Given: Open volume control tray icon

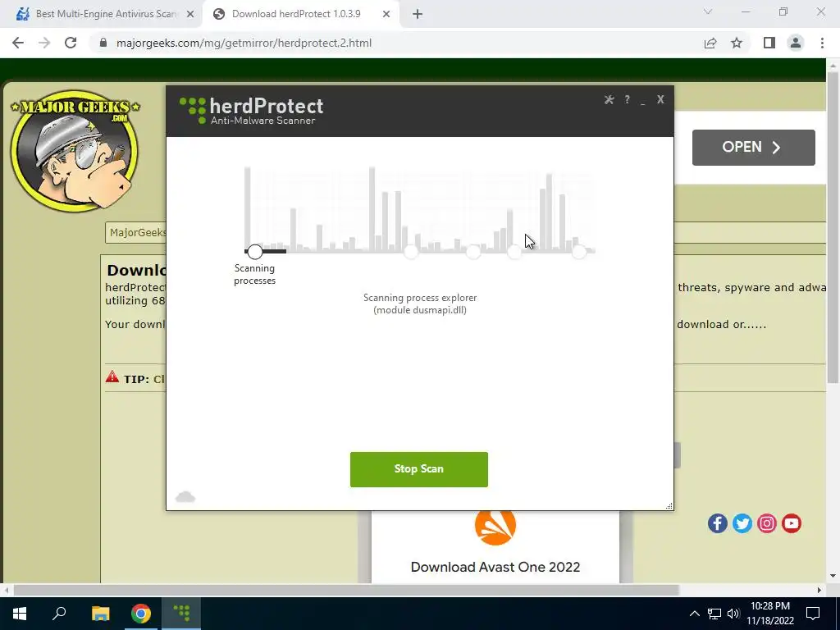Looking at the screenshot, I should click(x=733, y=614).
